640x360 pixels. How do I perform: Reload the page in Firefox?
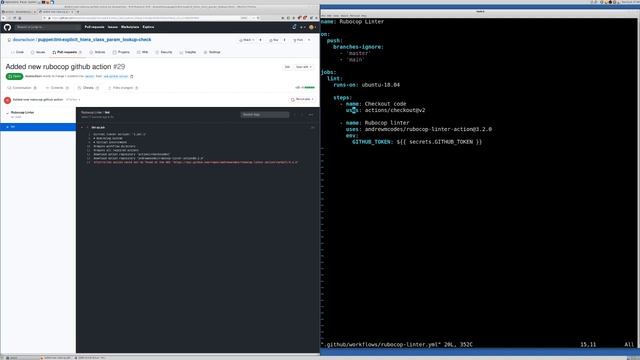pyautogui.click(x=14, y=18)
